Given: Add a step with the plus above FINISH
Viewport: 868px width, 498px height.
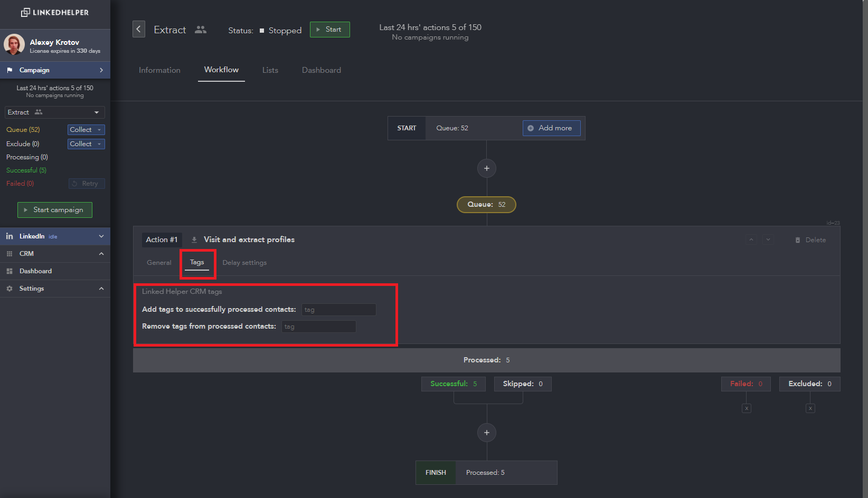Looking at the screenshot, I should coord(487,433).
